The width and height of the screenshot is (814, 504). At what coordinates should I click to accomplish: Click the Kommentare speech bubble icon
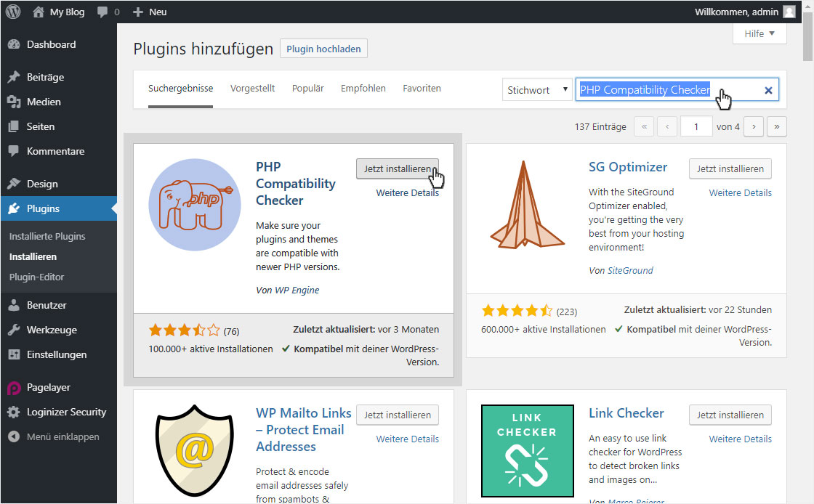(x=14, y=151)
